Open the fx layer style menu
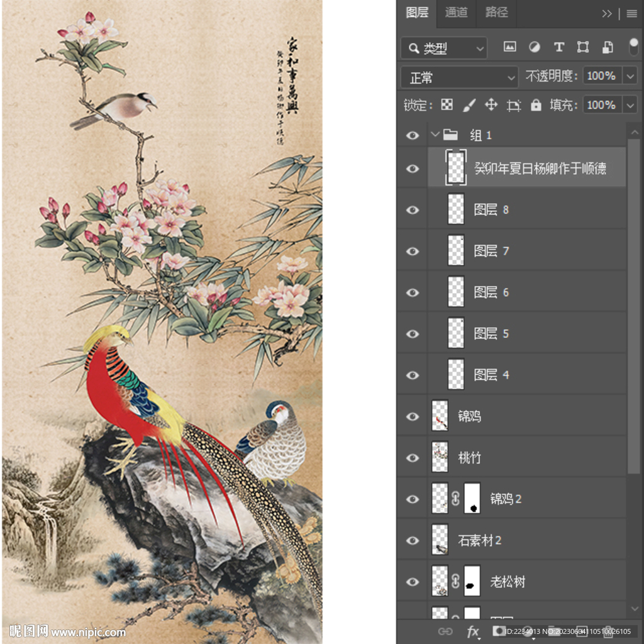644x644 pixels. pos(473,631)
